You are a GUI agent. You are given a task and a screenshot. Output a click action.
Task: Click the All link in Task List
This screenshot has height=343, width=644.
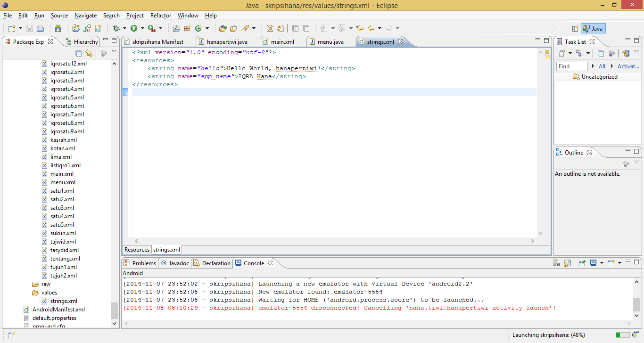tap(602, 66)
